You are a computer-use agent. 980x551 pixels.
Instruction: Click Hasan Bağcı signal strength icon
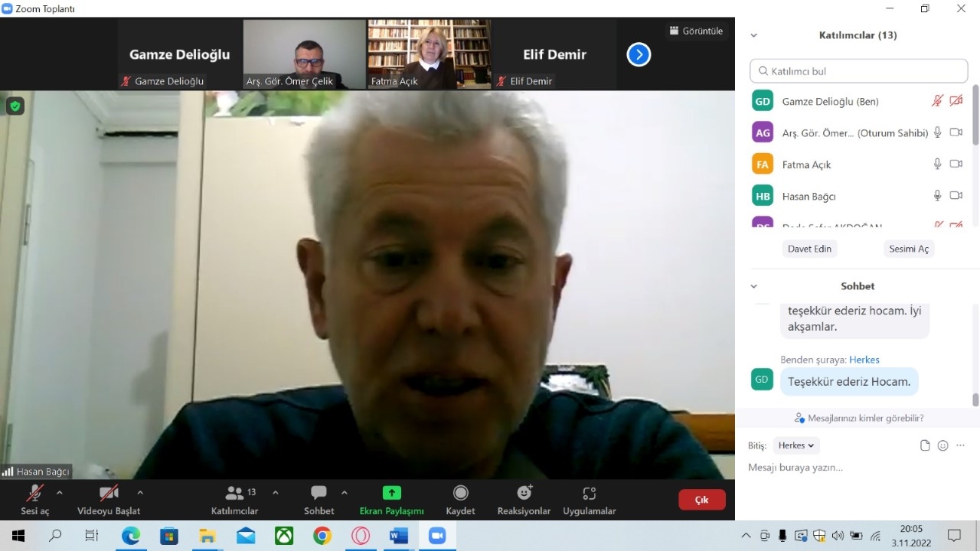[8, 471]
